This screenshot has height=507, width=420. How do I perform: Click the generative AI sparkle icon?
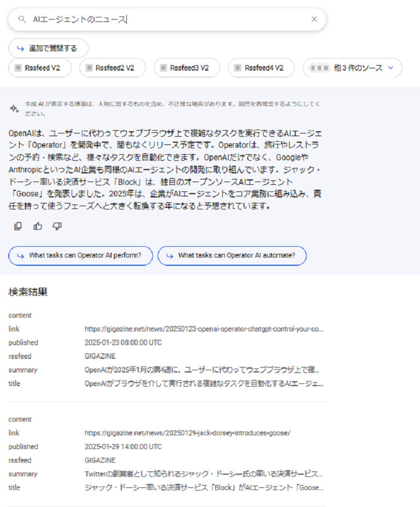14,109
